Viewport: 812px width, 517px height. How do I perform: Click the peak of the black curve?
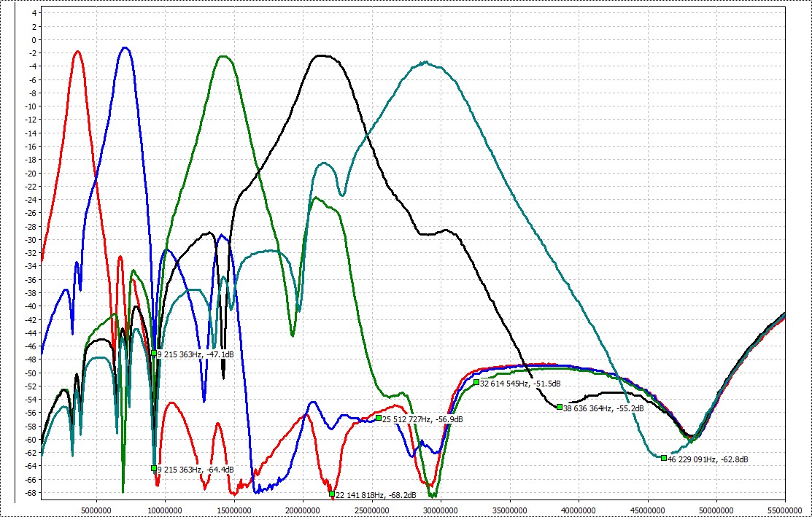click(x=320, y=55)
